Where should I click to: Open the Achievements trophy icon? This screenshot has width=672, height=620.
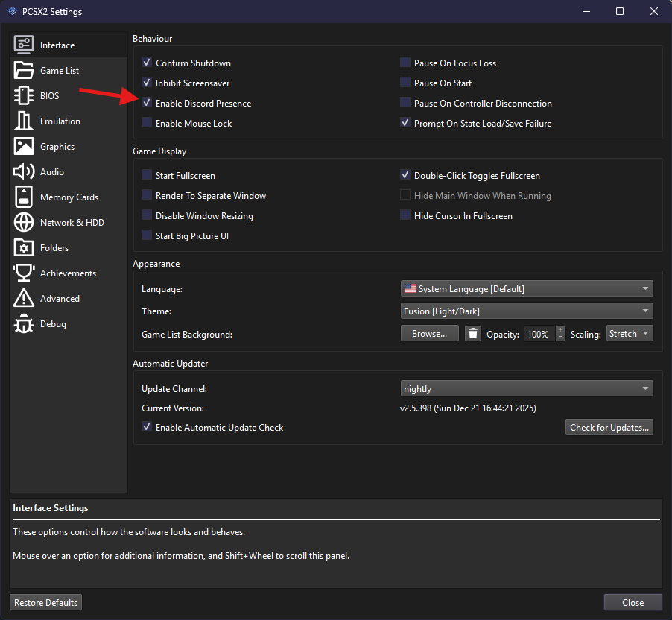coord(24,273)
